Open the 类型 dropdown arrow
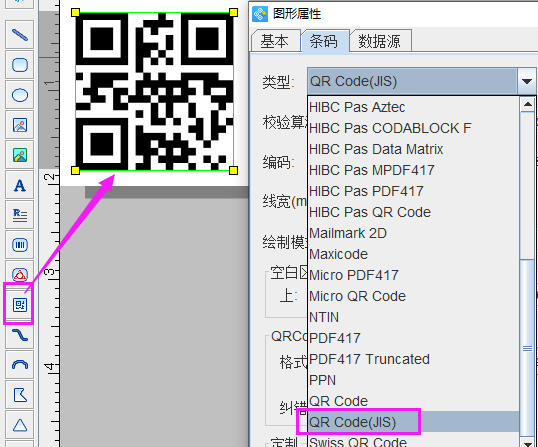 tap(526, 82)
